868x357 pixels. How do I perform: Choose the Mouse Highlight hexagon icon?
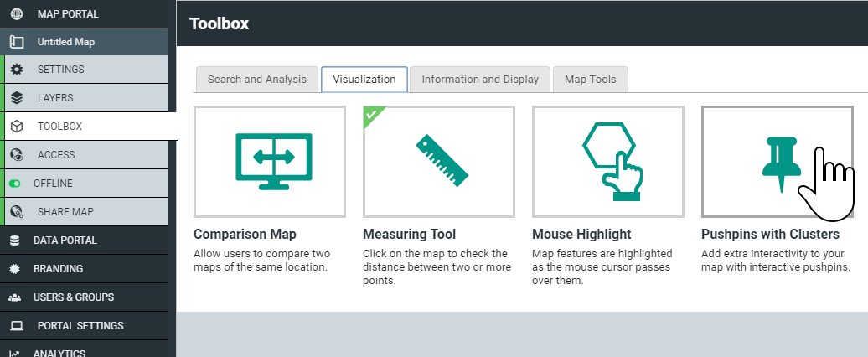pyautogui.click(x=612, y=162)
